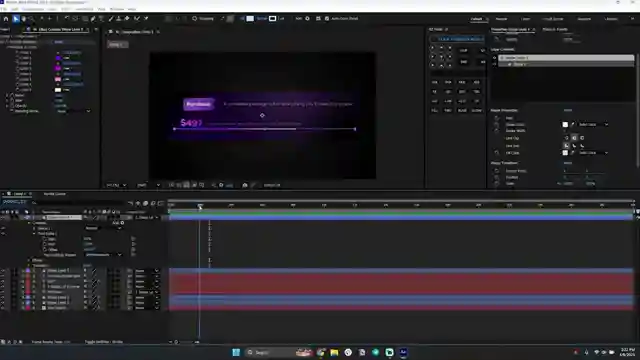Switch to the Review workspace
640x360 pixels.
(501, 19)
